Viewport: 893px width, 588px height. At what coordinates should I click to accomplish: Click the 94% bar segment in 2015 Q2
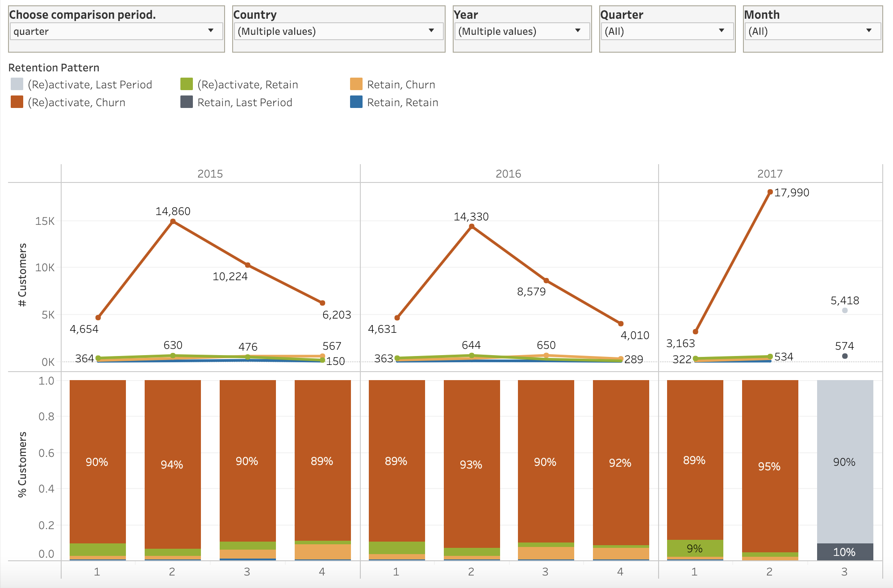173,464
